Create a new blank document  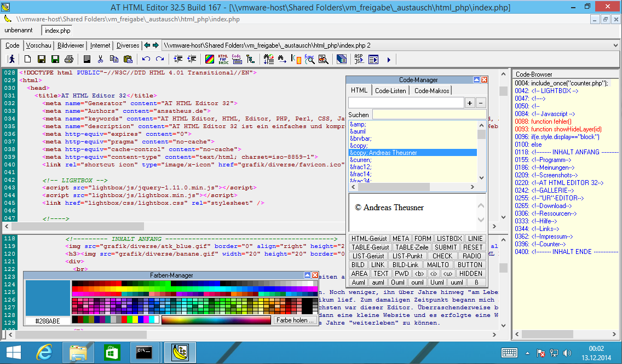[x=27, y=60]
